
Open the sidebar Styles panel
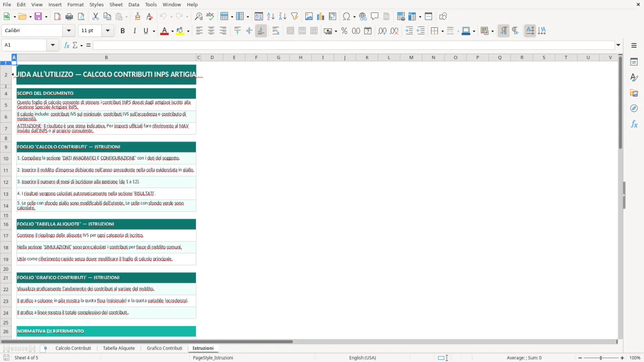634,77
